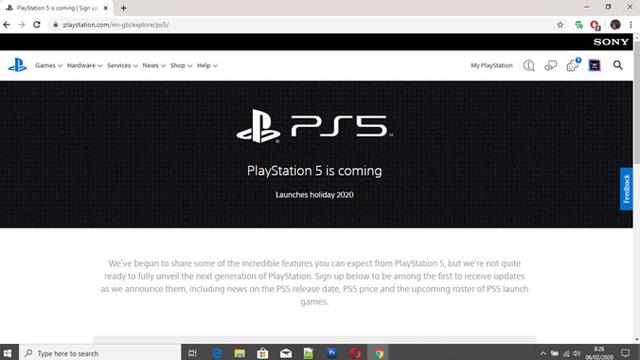
Task: Open the PlayStation site search magnifier
Action: [x=618, y=65]
